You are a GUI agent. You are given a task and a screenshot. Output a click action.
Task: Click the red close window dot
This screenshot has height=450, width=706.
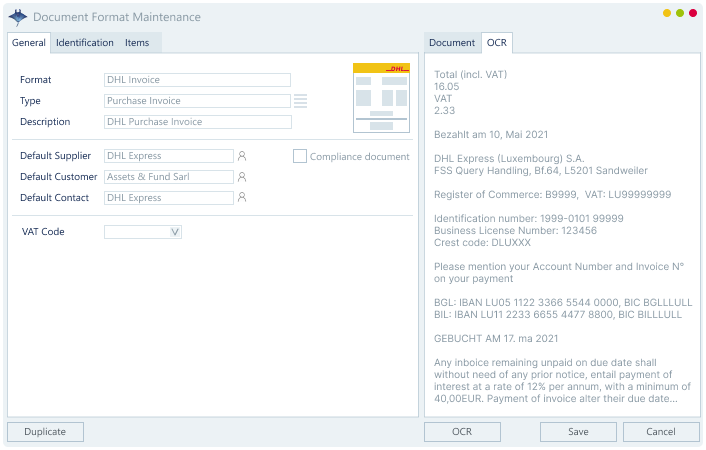pyautogui.click(x=693, y=13)
